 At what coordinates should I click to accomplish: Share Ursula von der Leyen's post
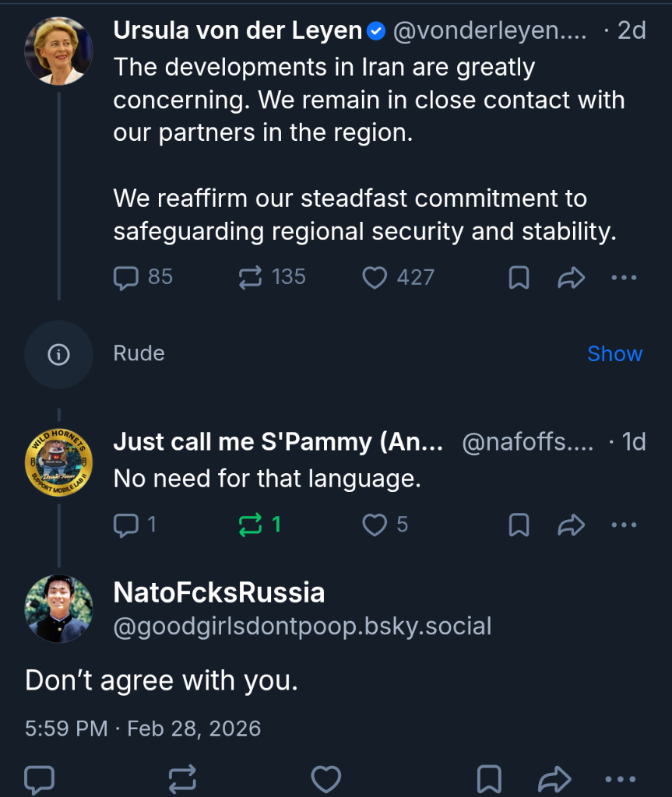click(x=572, y=278)
